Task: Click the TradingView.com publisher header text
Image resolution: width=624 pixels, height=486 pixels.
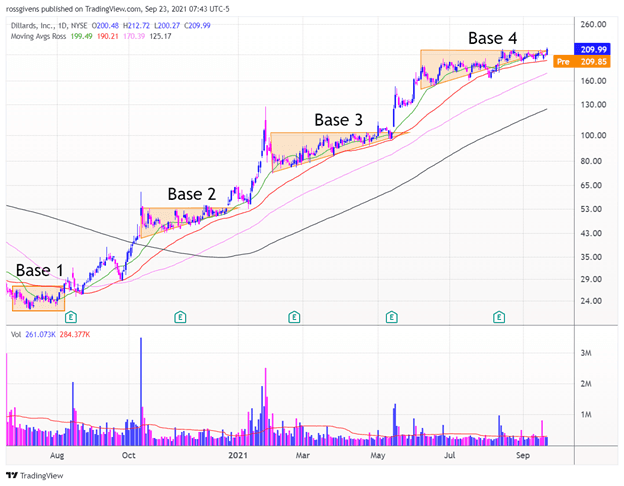Action: pos(120,9)
